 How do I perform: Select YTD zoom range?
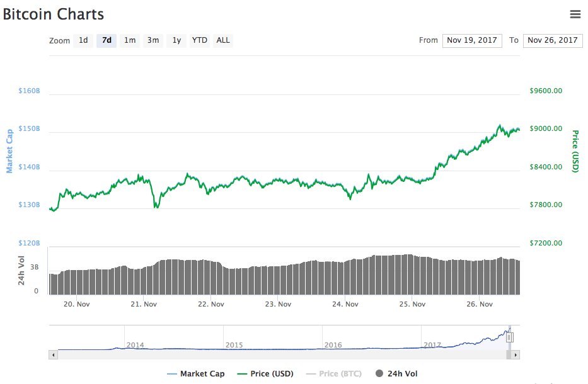tap(199, 40)
